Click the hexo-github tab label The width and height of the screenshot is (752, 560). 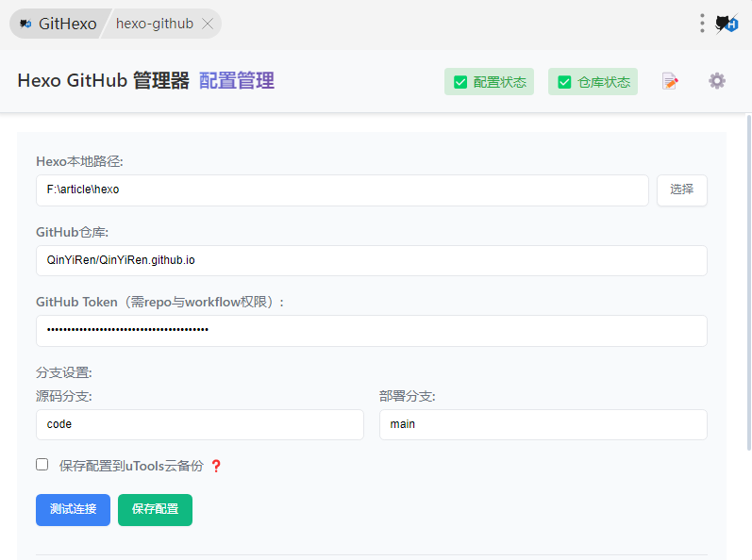click(155, 24)
